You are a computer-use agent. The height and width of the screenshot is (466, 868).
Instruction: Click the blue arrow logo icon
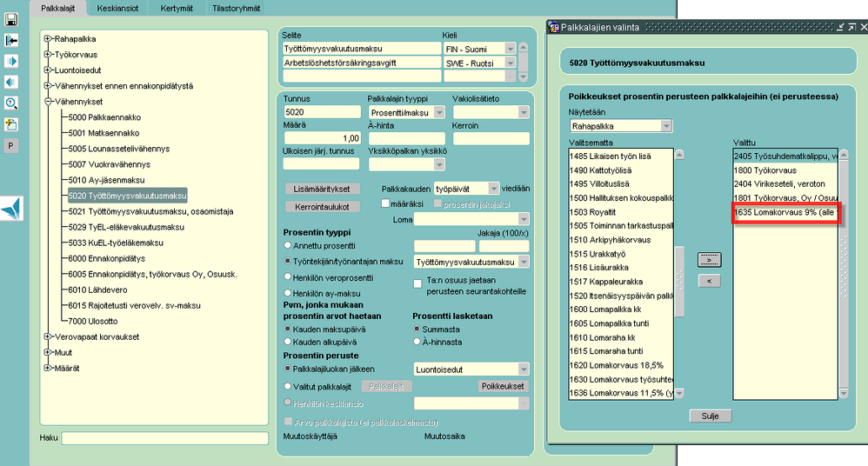point(11,209)
